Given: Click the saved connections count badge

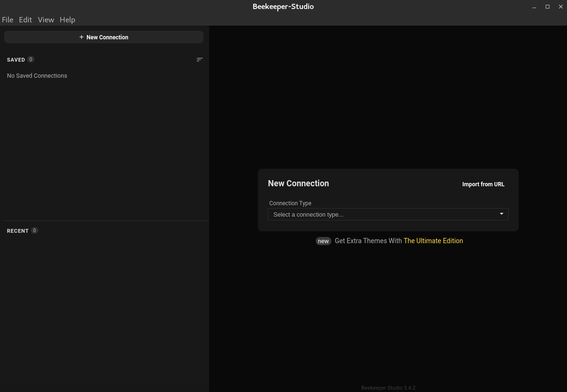Looking at the screenshot, I should click(31, 59).
